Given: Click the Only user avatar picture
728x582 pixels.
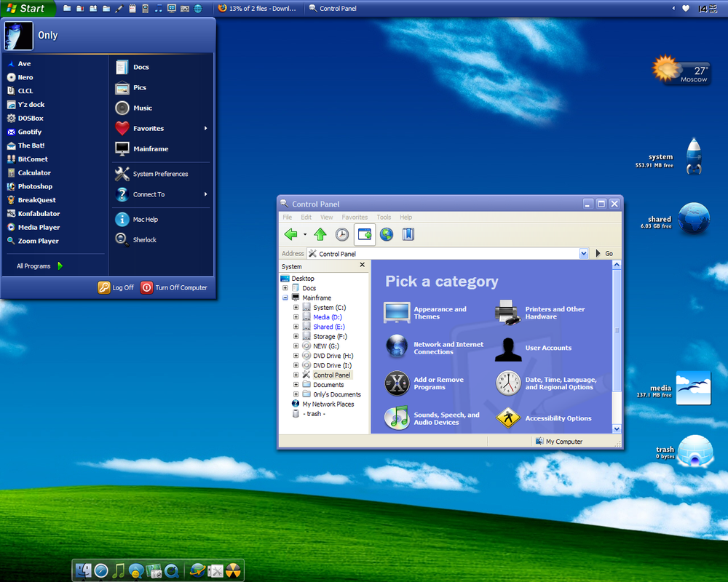Looking at the screenshot, I should click(x=19, y=35).
